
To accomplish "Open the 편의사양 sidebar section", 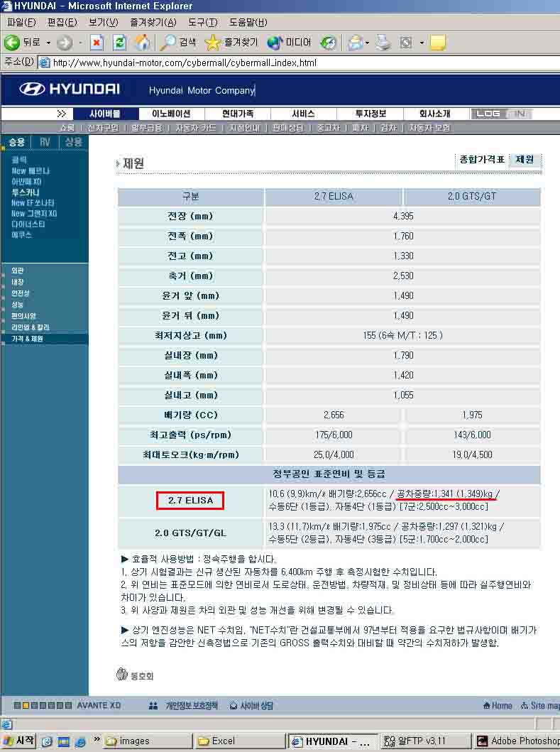I will click(x=23, y=316).
